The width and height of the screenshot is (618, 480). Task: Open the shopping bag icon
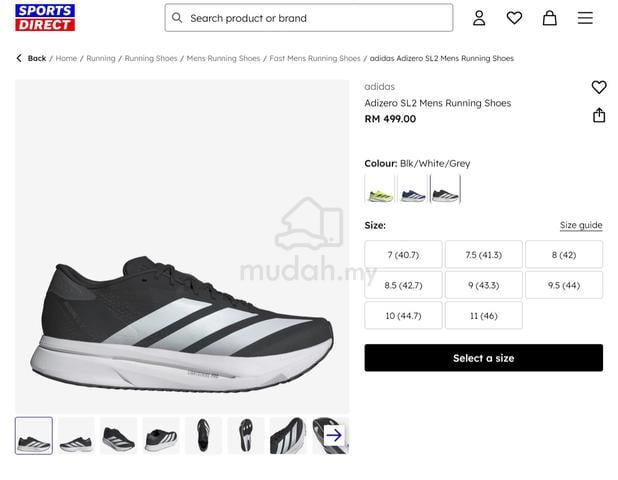coord(549,18)
